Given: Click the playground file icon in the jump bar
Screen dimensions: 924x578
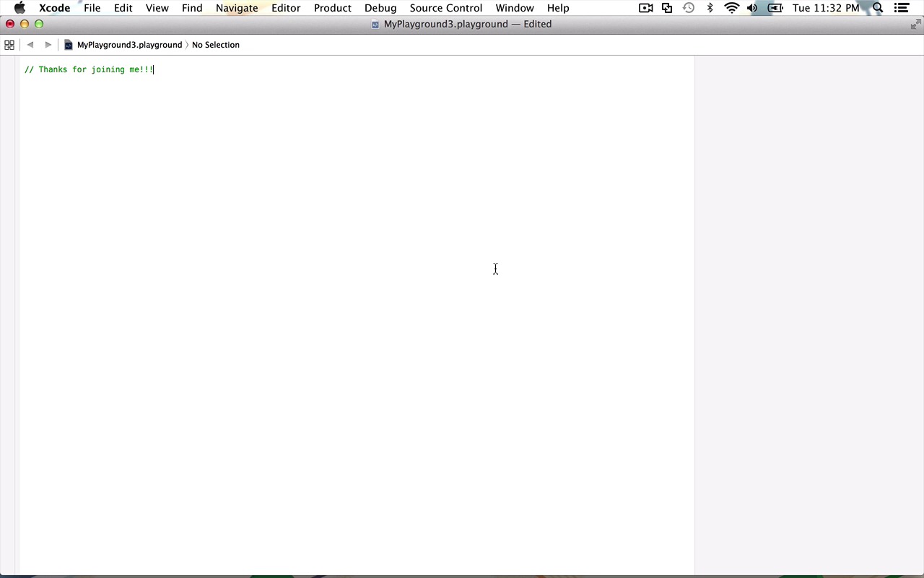Looking at the screenshot, I should [x=69, y=45].
